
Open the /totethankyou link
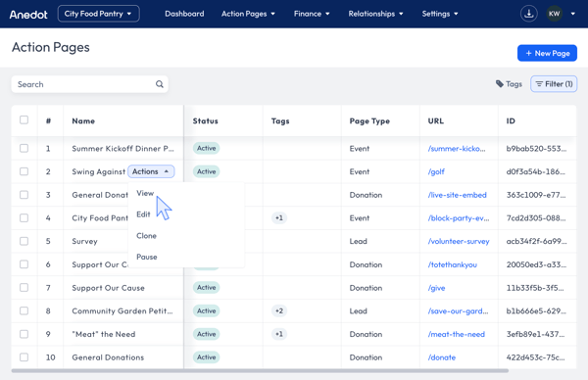click(x=452, y=265)
